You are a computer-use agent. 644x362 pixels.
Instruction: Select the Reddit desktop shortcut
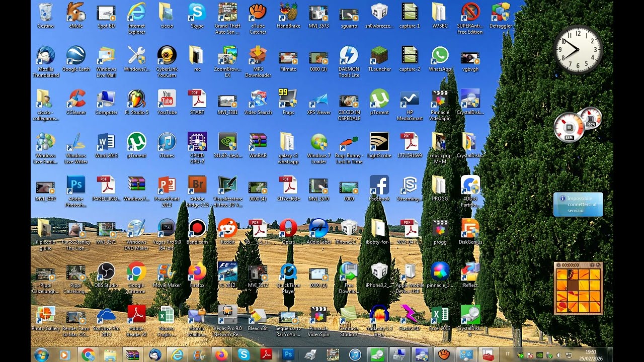(227, 231)
